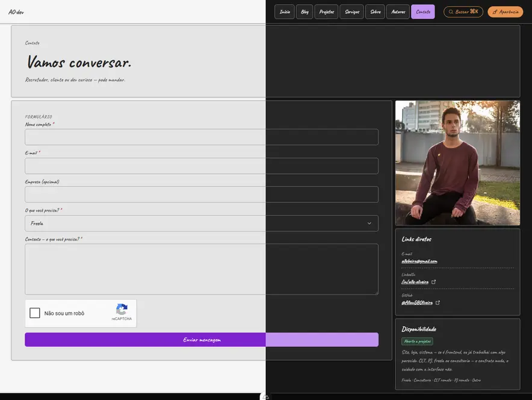The image size is (532, 400).
Task: Click the magnifier icon in Buscar button
Action: pos(451,12)
